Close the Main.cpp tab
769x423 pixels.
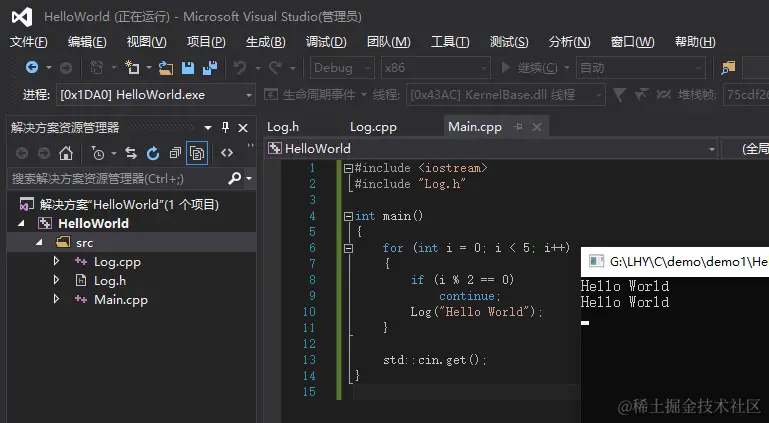[537, 127]
